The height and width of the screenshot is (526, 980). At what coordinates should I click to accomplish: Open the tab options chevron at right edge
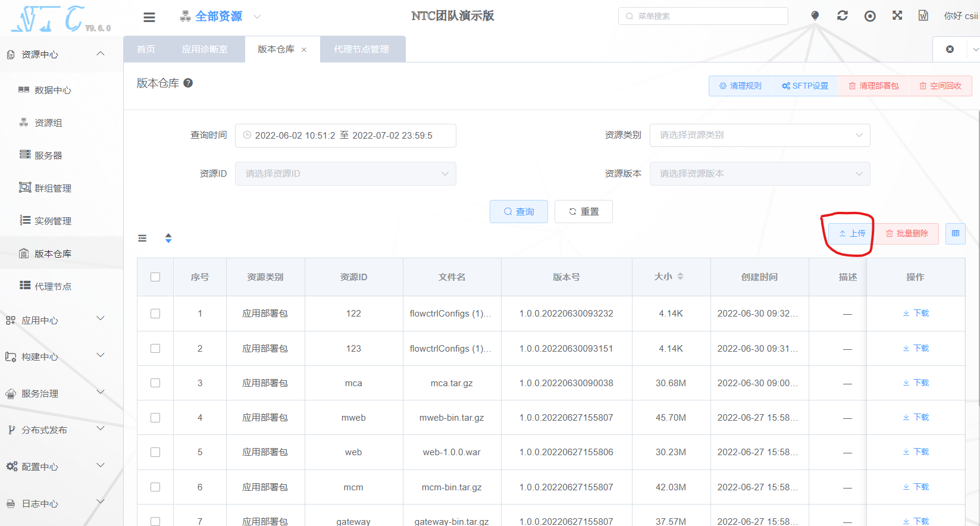pos(975,49)
